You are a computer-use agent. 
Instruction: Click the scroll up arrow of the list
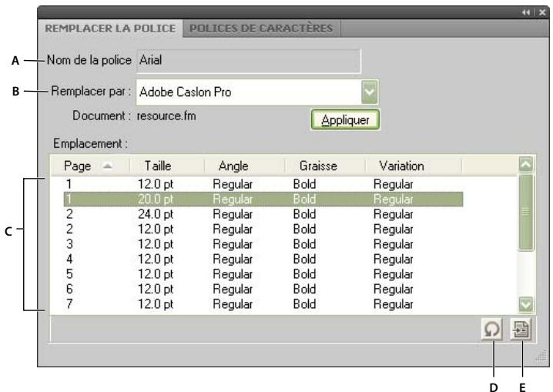coord(526,165)
